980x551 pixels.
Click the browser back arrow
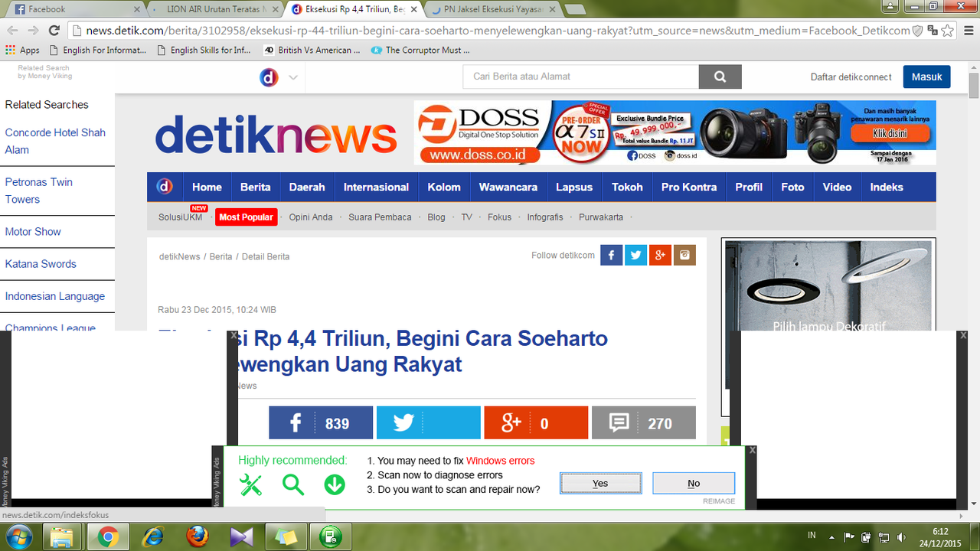pyautogui.click(x=13, y=31)
